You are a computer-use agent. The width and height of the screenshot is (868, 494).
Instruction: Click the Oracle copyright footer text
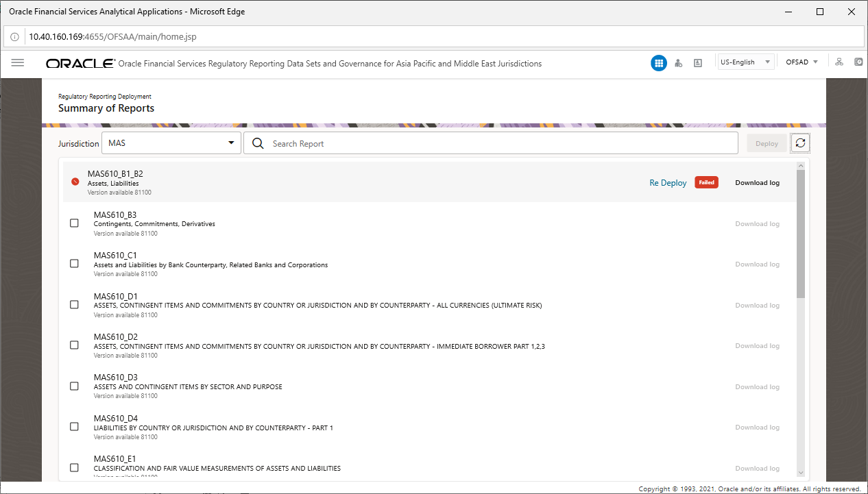point(749,489)
